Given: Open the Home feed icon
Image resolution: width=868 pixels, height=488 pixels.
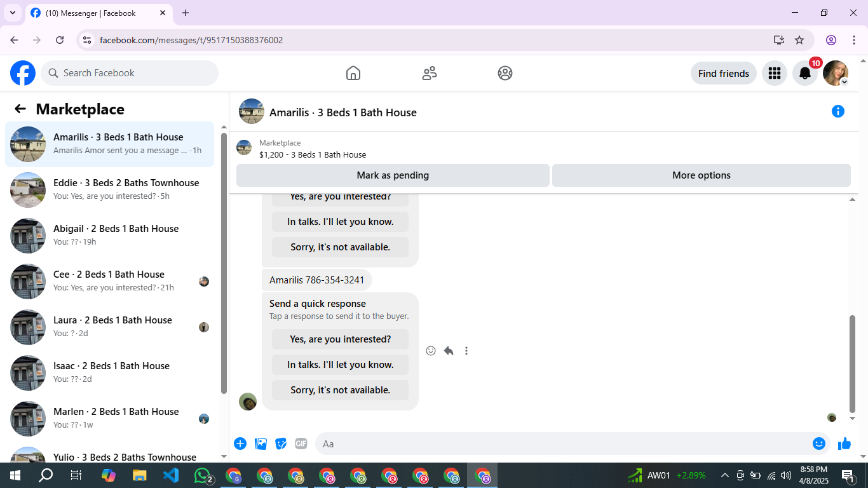Looking at the screenshot, I should (x=353, y=73).
